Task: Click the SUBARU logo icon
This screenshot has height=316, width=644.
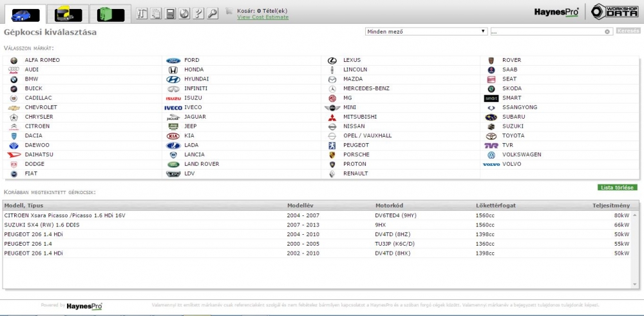Action: pos(491,117)
